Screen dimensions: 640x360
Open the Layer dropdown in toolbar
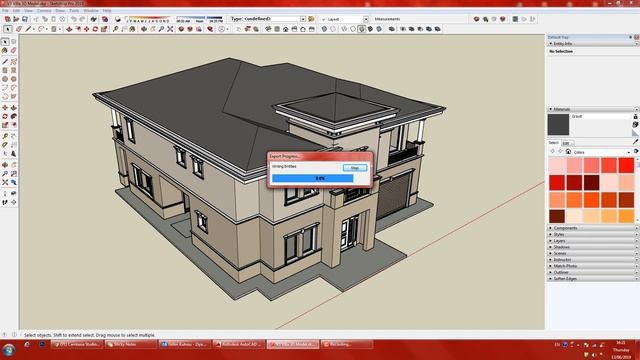[366, 19]
